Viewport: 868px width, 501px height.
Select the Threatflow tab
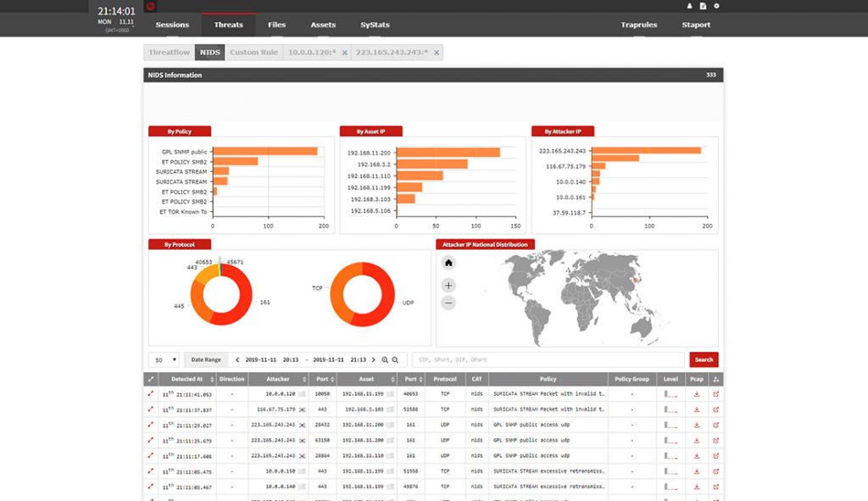click(170, 53)
